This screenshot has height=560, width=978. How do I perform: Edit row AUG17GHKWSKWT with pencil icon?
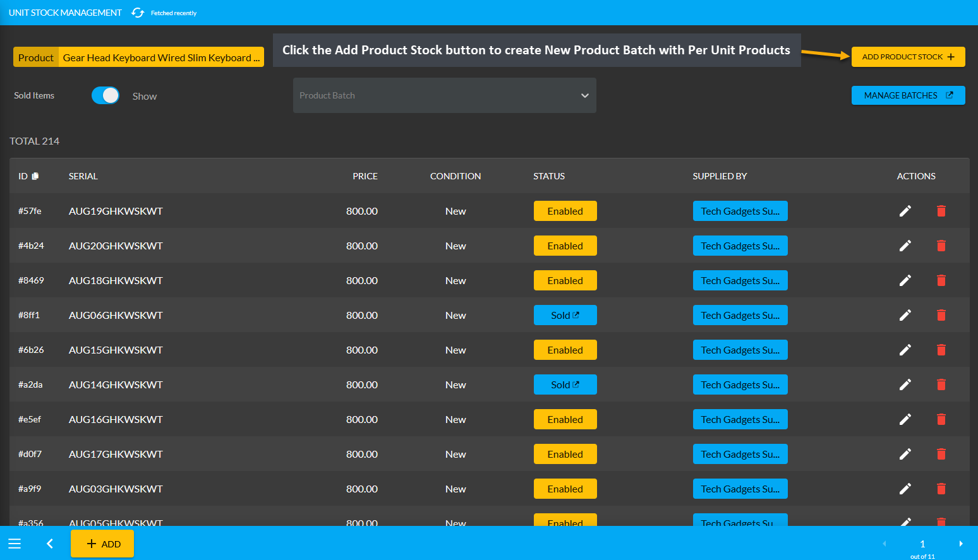(905, 454)
